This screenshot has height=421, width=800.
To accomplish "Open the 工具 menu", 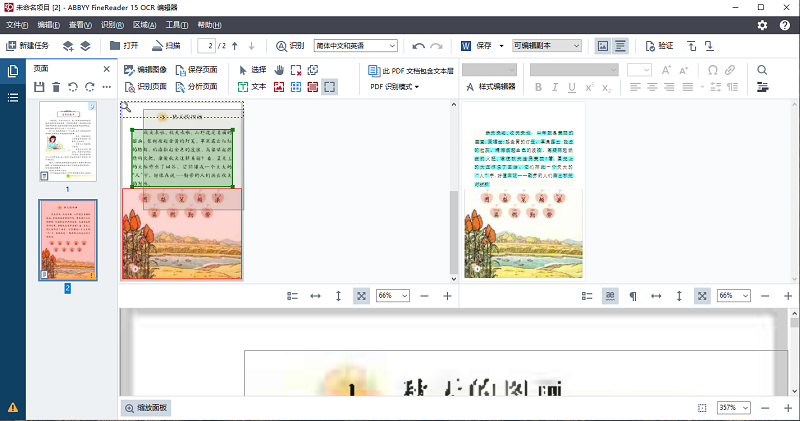I will [x=177, y=25].
